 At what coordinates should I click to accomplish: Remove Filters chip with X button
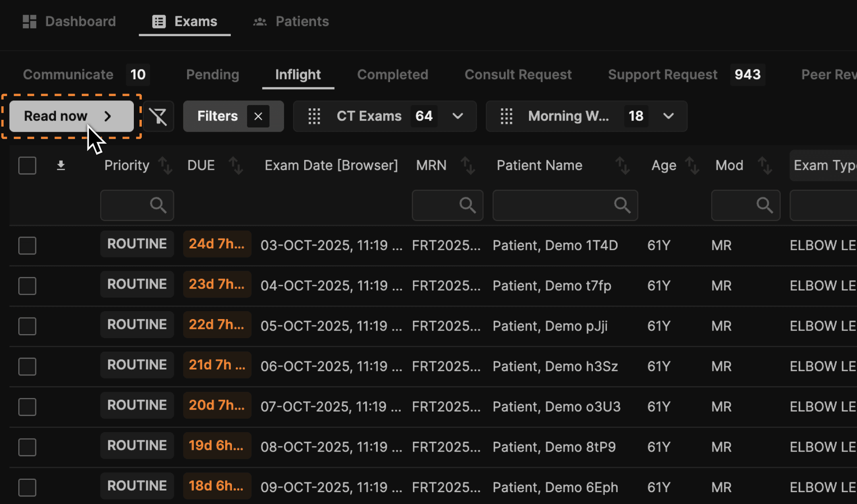(258, 116)
